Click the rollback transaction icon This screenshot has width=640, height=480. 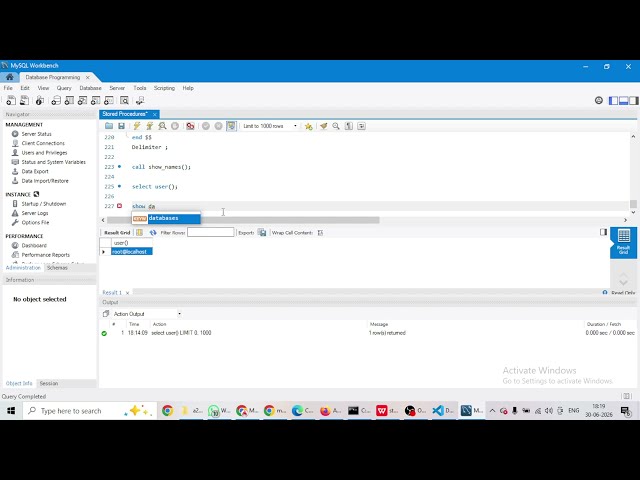218,126
